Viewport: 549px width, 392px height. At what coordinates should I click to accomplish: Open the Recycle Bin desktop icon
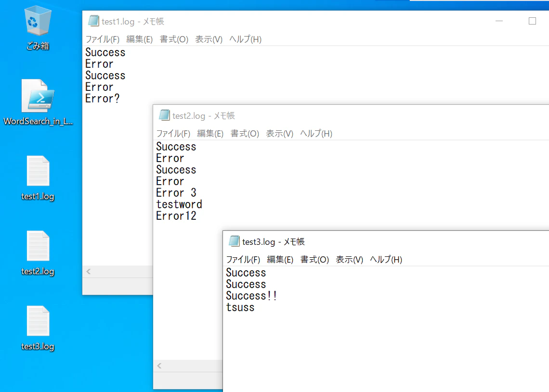[x=38, y=28]
